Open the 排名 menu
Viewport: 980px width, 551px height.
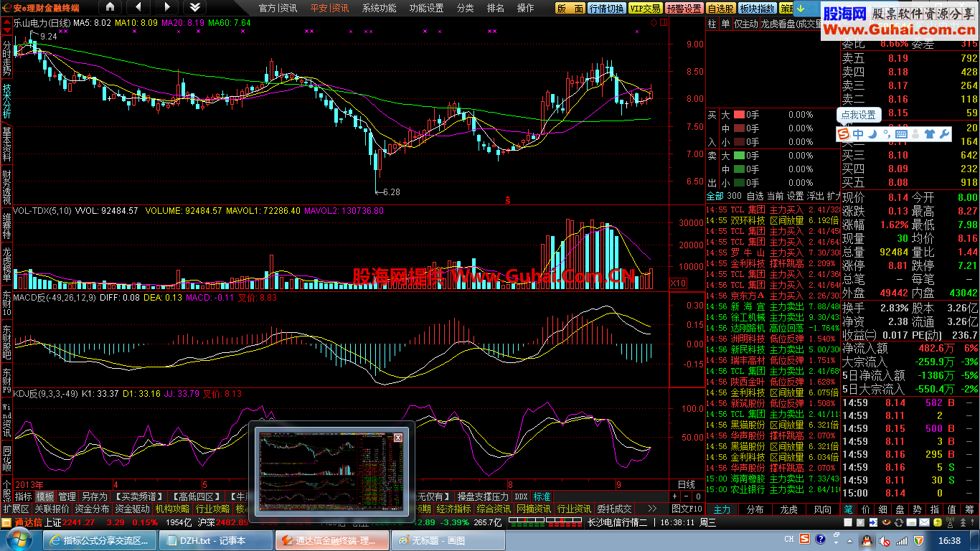pos(496,8)
